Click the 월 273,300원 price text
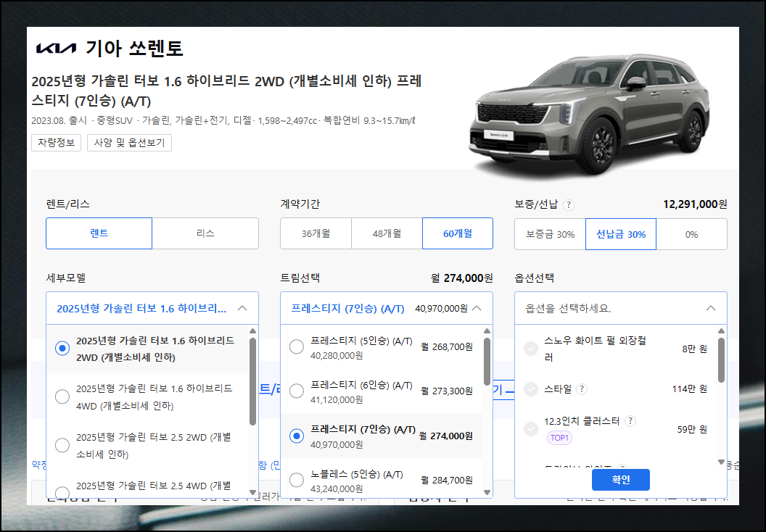The image size is (766, 532). pyautogui.click(x=447, y=391)
